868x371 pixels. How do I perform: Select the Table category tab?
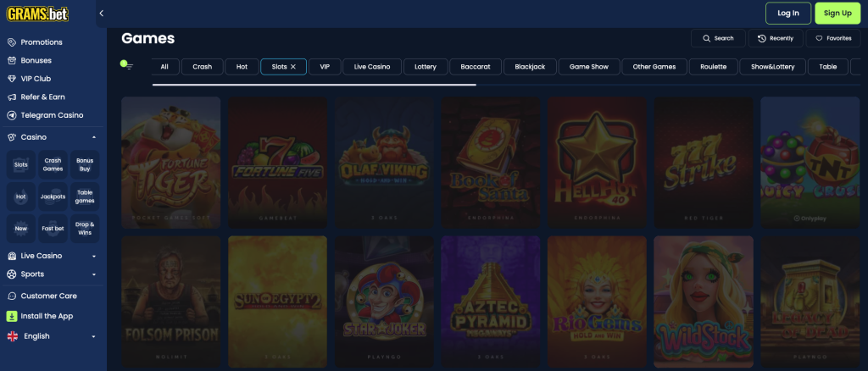point(828,66)
